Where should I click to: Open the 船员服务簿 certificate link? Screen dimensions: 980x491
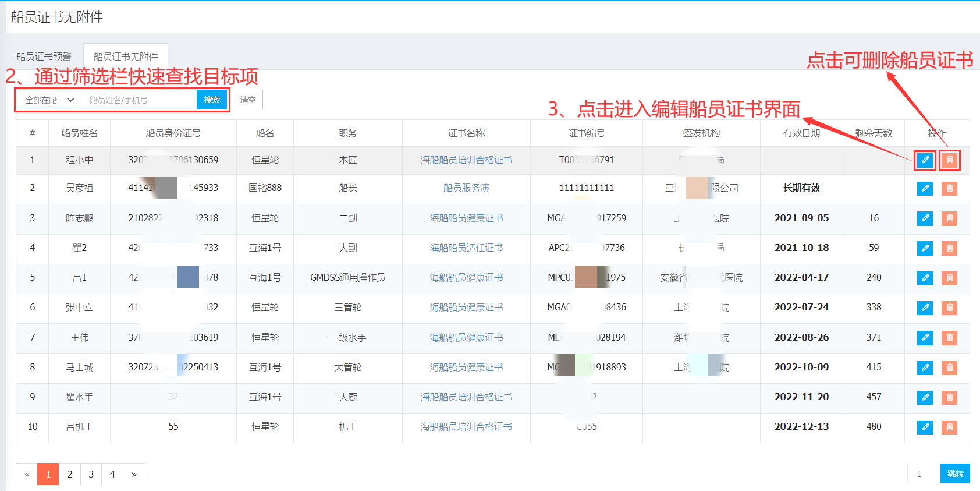[x=466, y=188]
